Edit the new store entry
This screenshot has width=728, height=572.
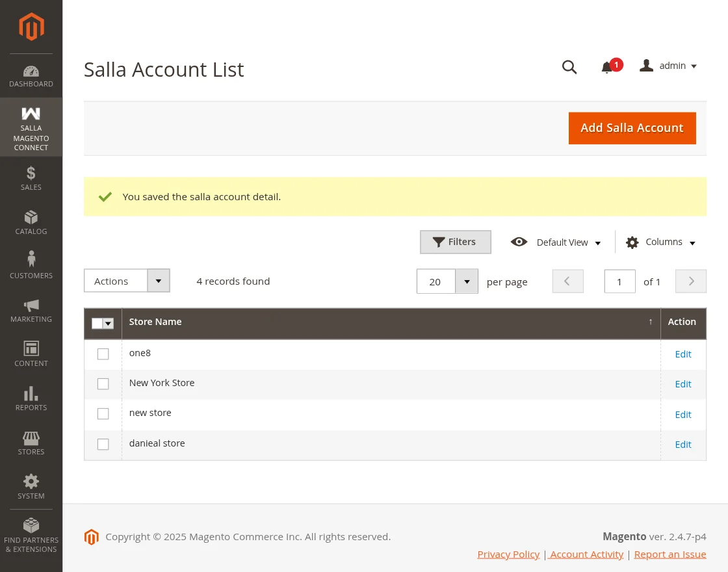click(683, 414)
